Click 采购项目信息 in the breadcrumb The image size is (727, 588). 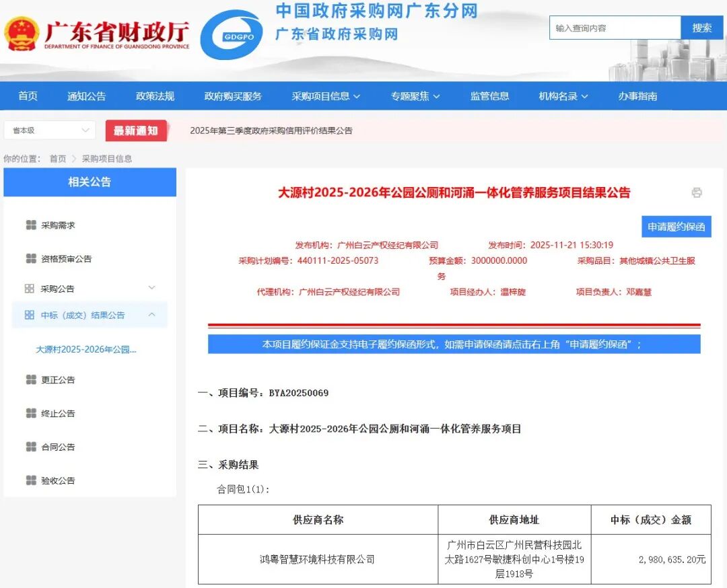[x=107, y=159]
